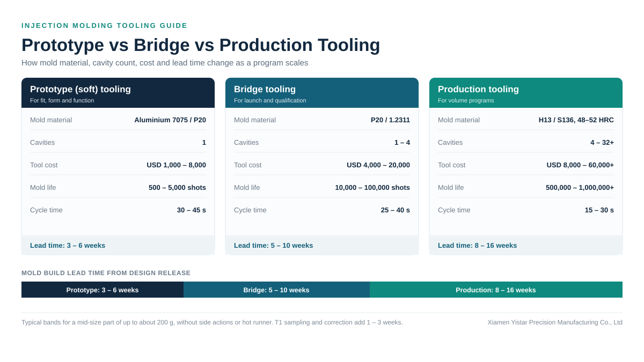Click 'USD 4,000 – 20,000' tool cost
The height and width of the screenshot is (362, 644).
(378, 165)
